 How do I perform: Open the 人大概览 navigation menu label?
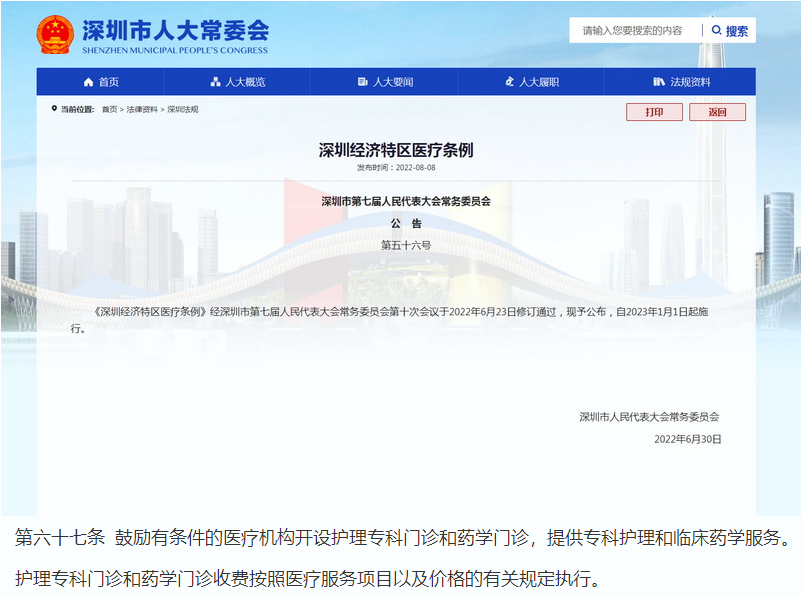pyautogui.click(x=245, y=82)
